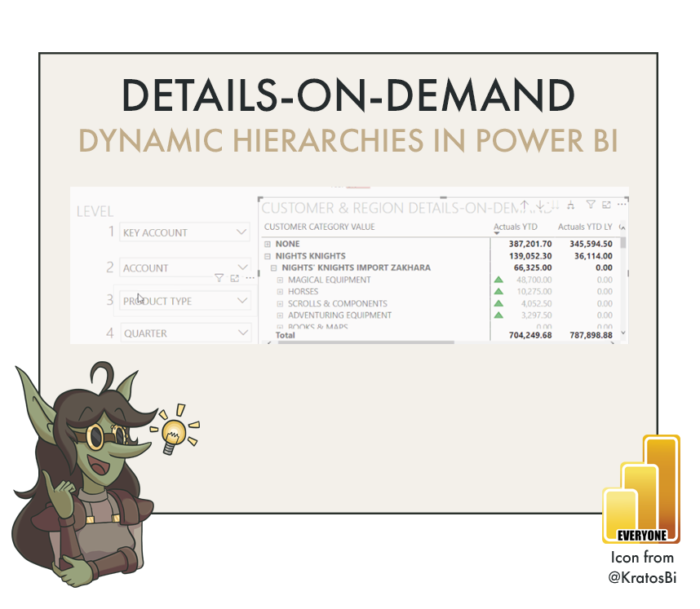Click the expand all rows one level icon
The height and width of the screenshot is (609, 700).
tap(555, 205)
